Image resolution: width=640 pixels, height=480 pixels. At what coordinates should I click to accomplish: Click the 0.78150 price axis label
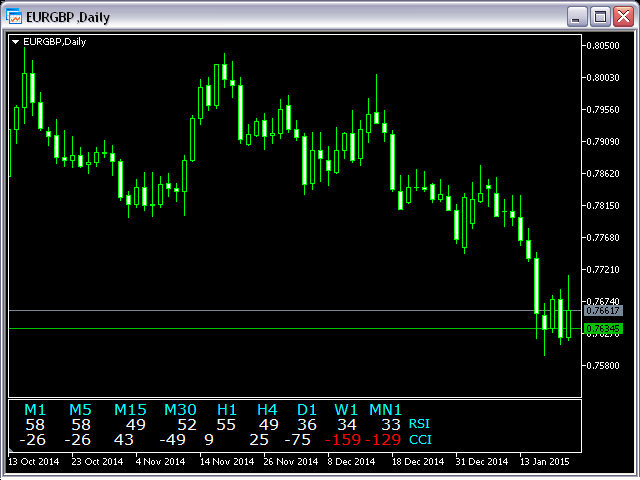coord(603,206)
